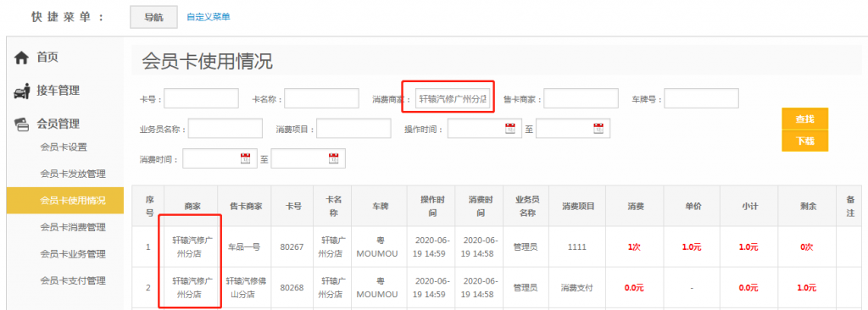Open 会员卡支付管理 submenu item
Screen dimensions: 868x310
[73, 280]
